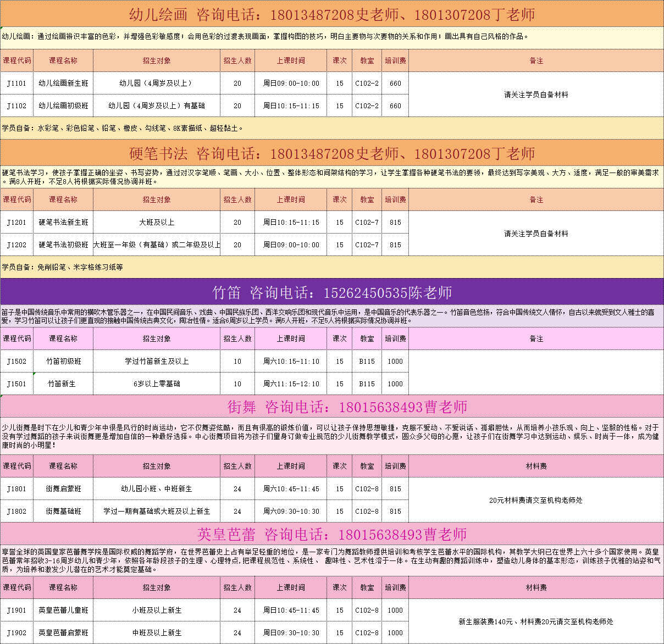Click the 街舞启蒙班 course name cell
This screenshot has height=644, width=664.
pyautogui.click(x=63, y=489)
